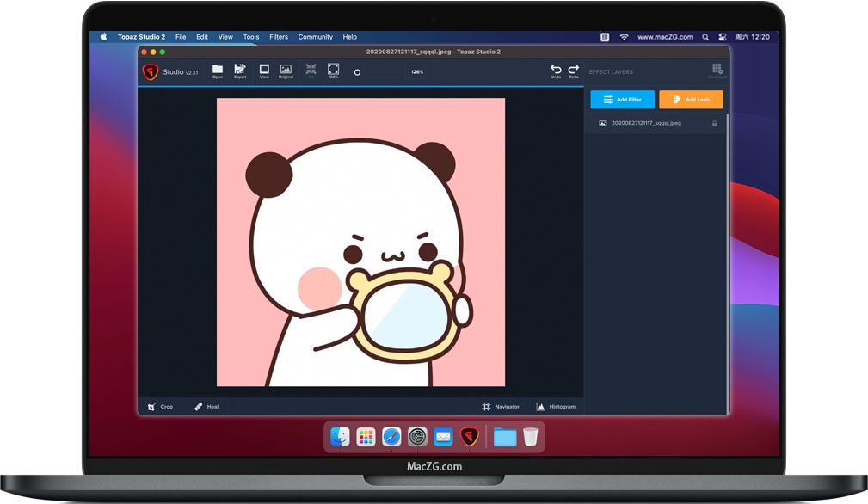Click the Export icon in toolbar

point(240,71)
